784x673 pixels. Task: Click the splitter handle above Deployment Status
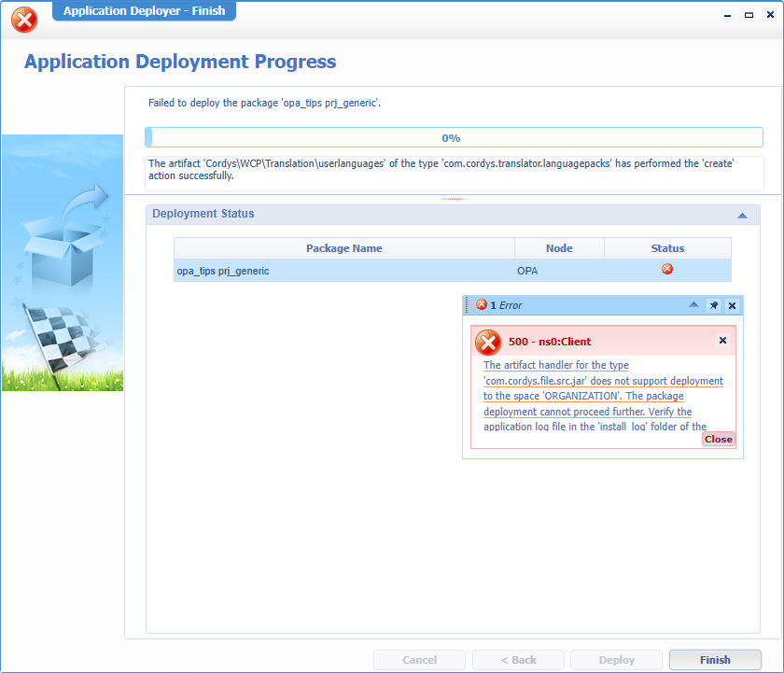pyautogui.click(x=453, y=199)
